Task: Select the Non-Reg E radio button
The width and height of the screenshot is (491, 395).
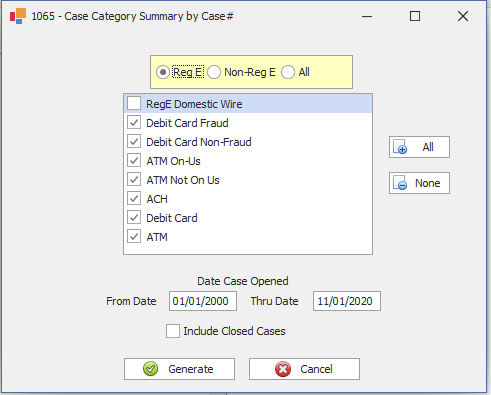Action: 214,72
